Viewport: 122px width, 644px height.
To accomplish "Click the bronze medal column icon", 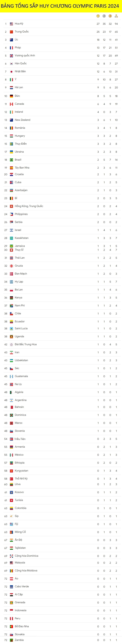I will click(110, 16).
